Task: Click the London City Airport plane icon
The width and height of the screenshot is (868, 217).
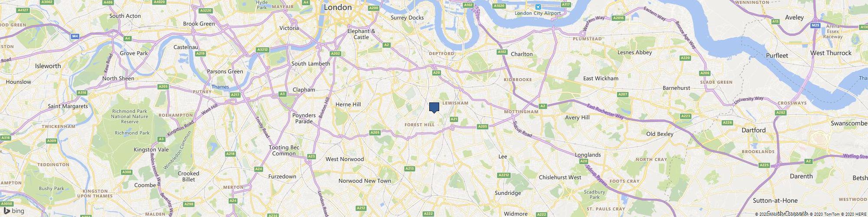Action: [538, 7]
